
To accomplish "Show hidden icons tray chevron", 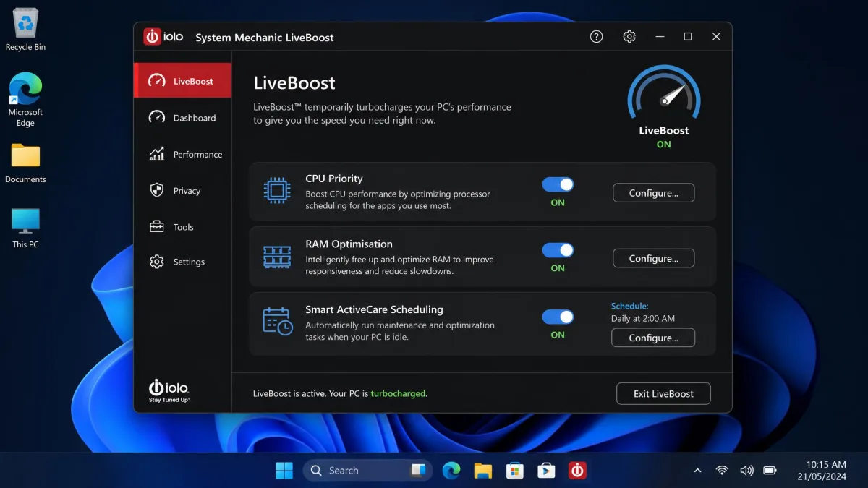I will pyautogui.click(x=697, y=471).
